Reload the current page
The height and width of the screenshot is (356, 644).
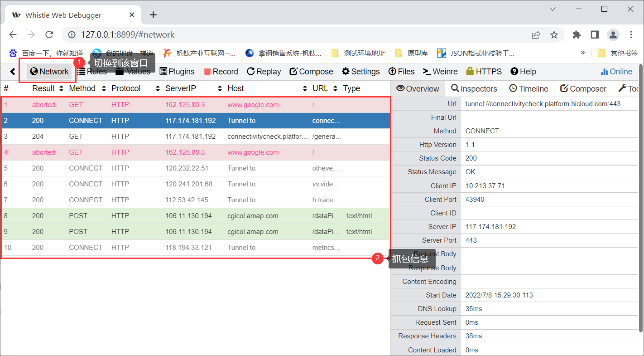49,35
